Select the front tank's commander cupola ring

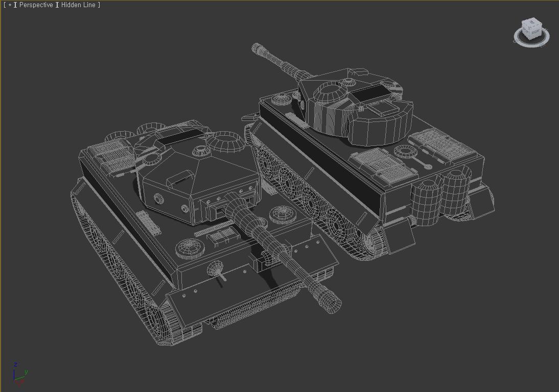click(x=225, y=142)
